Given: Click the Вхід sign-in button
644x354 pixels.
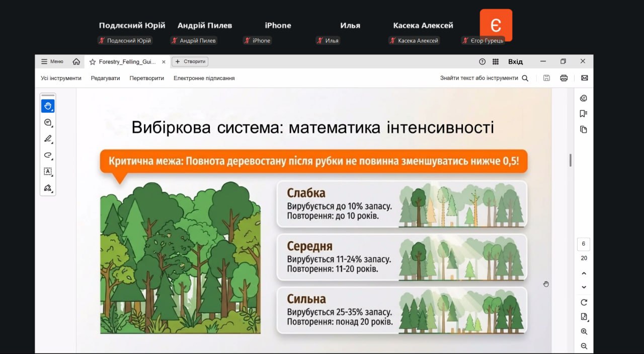Looking at the screenshot, I should tap(515, 61).
